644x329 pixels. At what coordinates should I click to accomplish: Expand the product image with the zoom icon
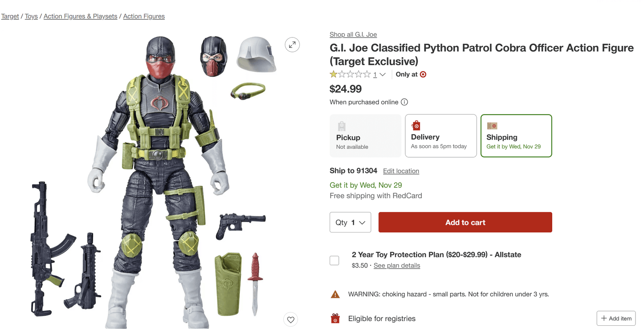[x=292, y=45]
